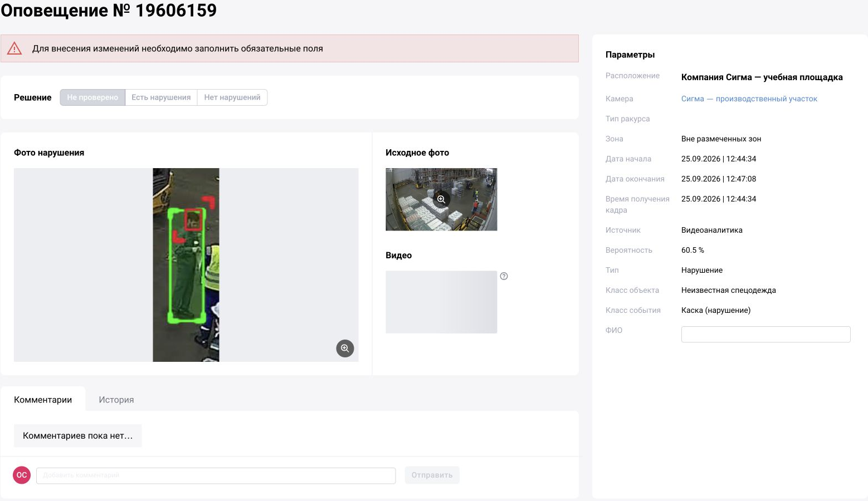Click the warning triangle icon in alert banner
Image resolution: width=868 pixels, height=501 pixels.
[x=14, y=48]
